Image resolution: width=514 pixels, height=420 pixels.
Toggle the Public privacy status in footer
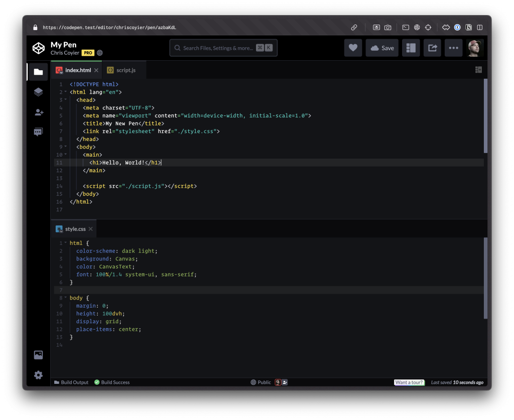click(x=261, y=382)
